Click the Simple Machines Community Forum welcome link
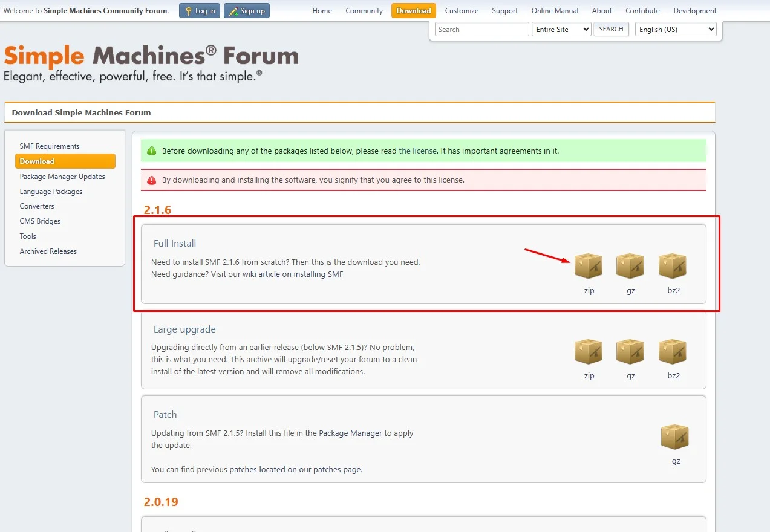This screenshot has height=532, width=770. point(106,11)
